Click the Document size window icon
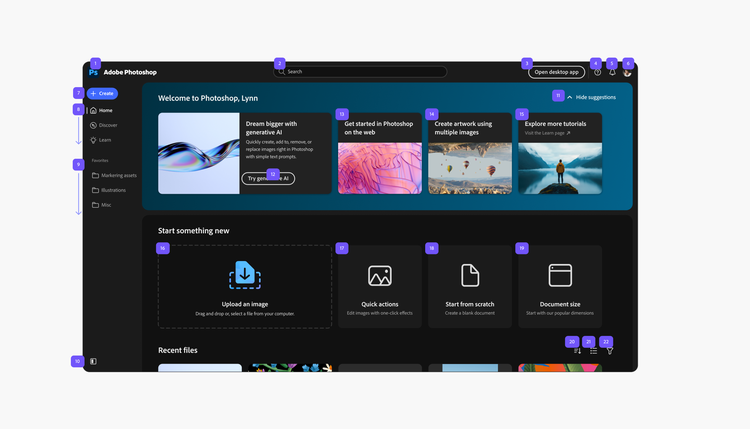750x429 pixels. tap(560, 275)
